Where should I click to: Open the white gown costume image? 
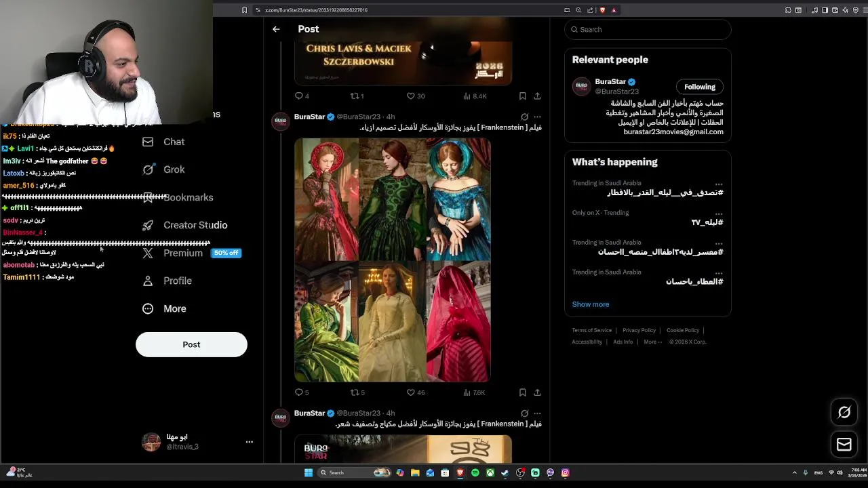(392, 322)
